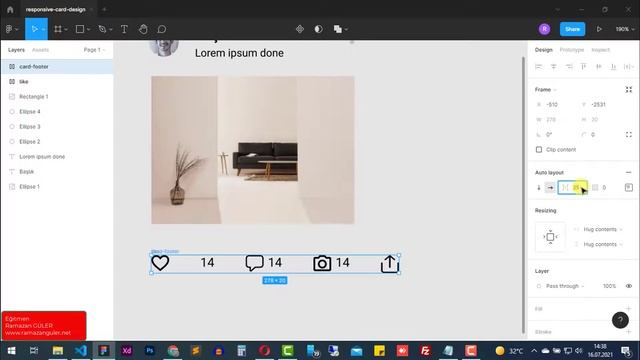Select the Rectangle shape tool
The width and height of the screenshot is (640, 360).
(x=80, y=29)
